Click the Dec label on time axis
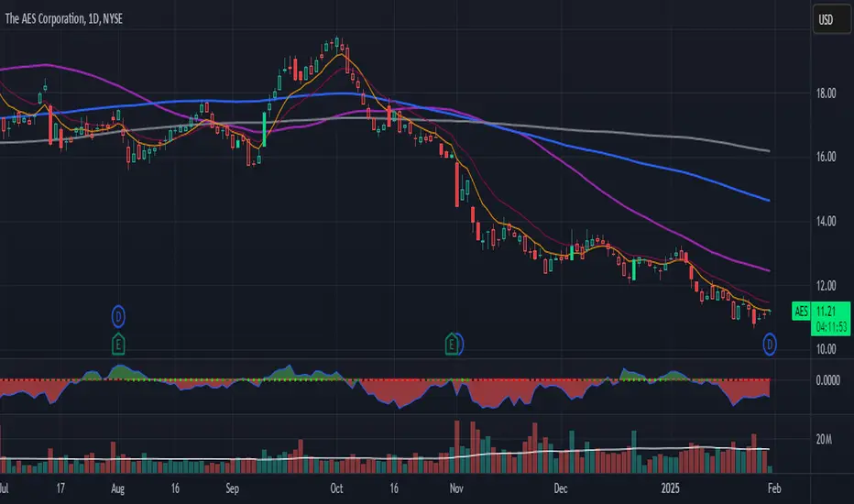 point(561,488)
